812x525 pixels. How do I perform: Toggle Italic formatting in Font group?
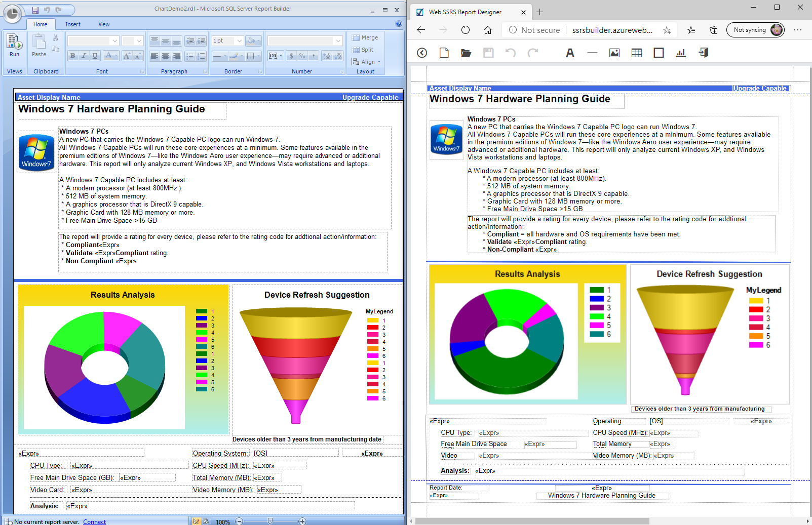tap(84, 56)
